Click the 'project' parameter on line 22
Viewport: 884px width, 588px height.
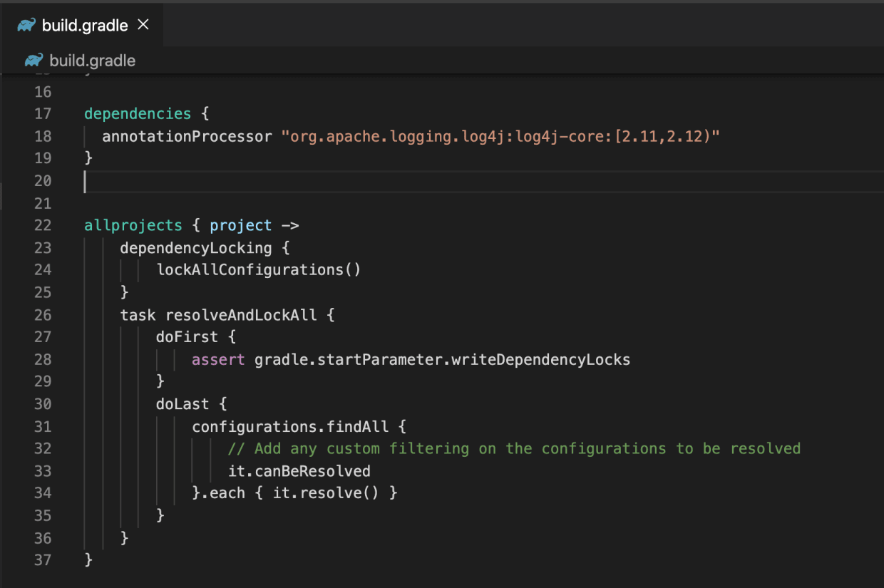point(241,225)
